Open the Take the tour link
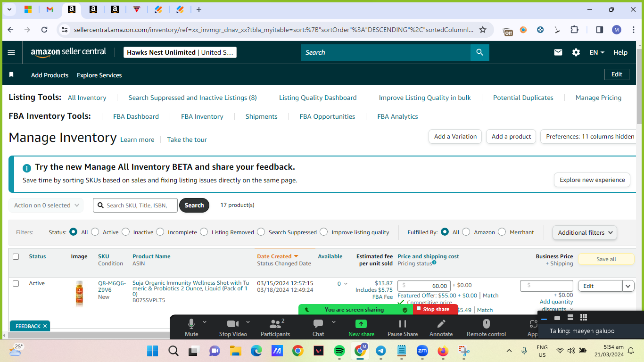This screenshot has height=362, width=644. click(187, 140)
